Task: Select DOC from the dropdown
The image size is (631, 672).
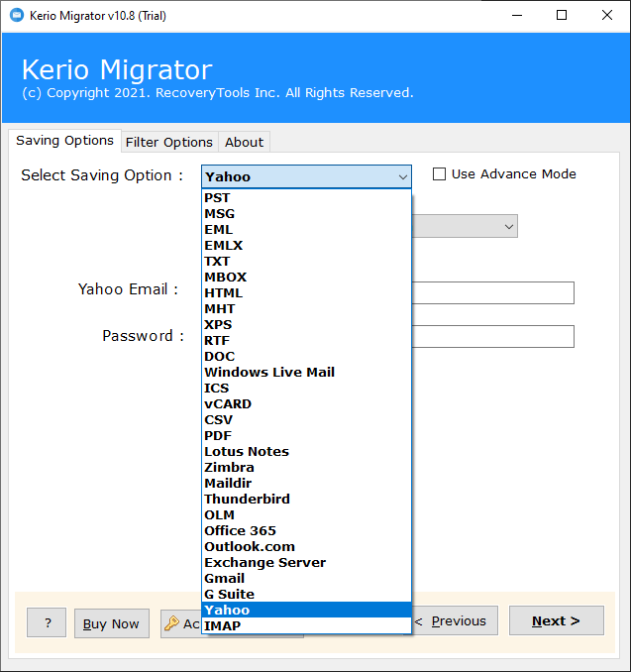Action: [x=306, y=357]
